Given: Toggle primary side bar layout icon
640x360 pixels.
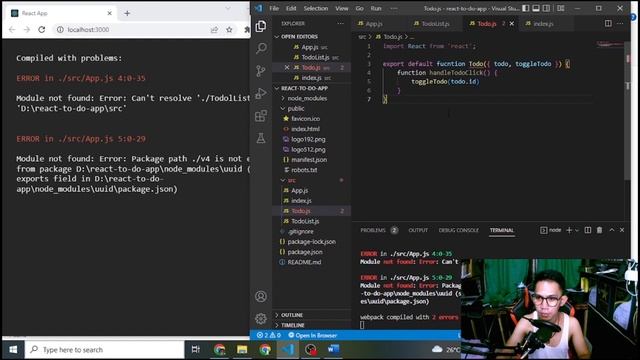Looking at the screenshot, I should click(x=526, y=8).
